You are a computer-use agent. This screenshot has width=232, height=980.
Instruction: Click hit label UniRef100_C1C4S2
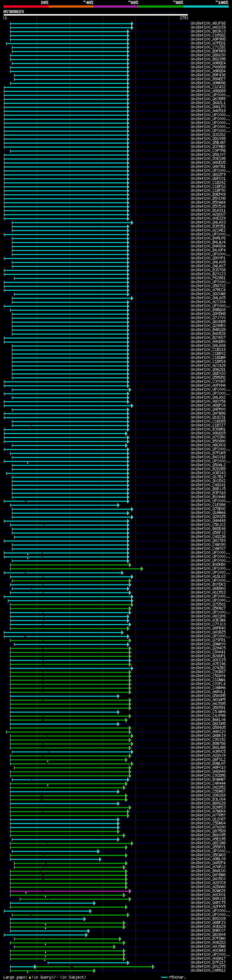click(x=208, y=87)
